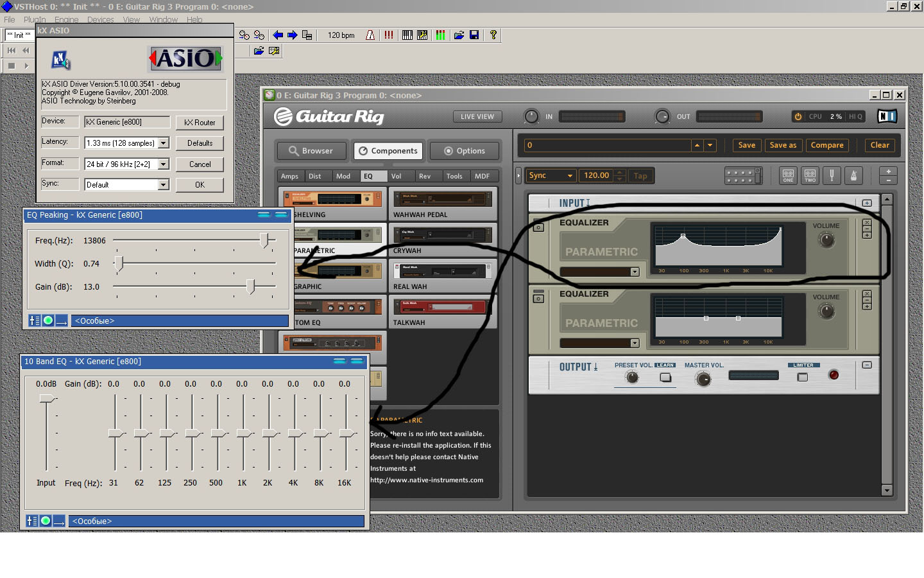Toggle the Guitar Rig power button near CPU
Image resolution: width=924 pixels, height=578 pixels.
pos(798,116)
